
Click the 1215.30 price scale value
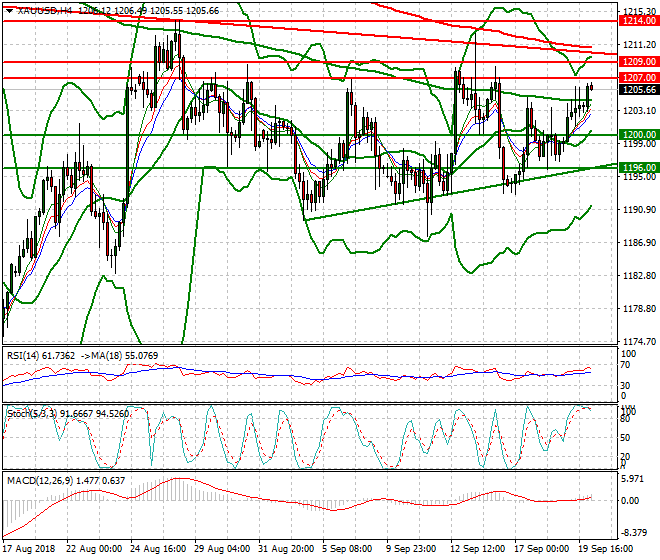[x=639, y=11]
